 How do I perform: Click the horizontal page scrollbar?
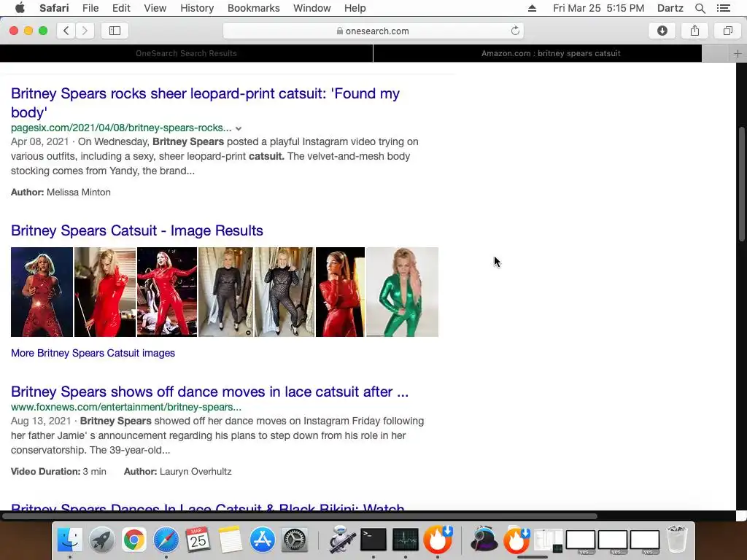pos(300,516)
